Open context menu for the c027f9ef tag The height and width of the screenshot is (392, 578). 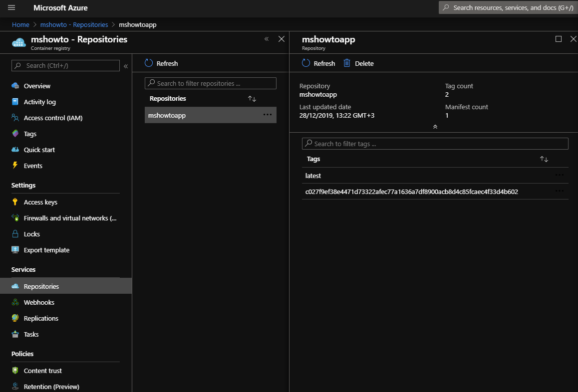point(559,191)
